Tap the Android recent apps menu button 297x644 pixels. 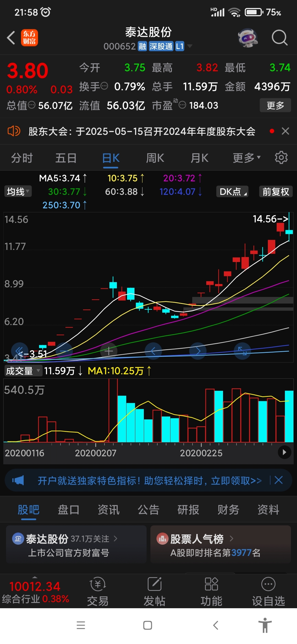pyautogui.click(x=81, y=625)
